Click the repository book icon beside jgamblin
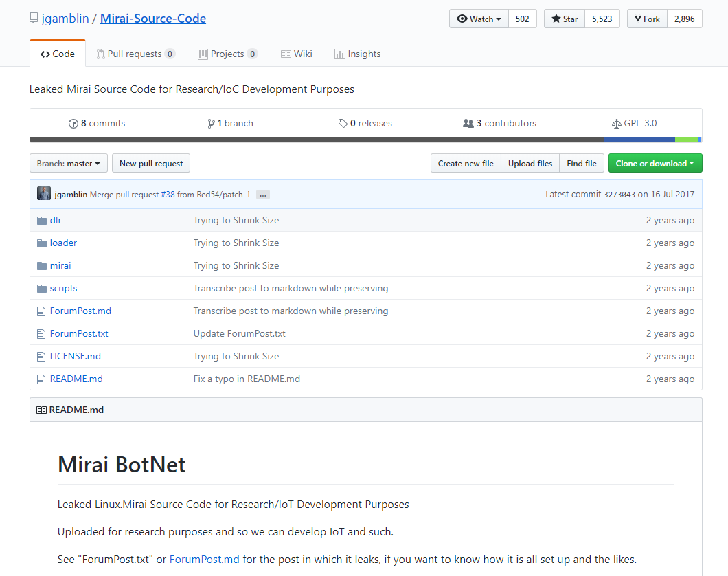 coord(34,18)
